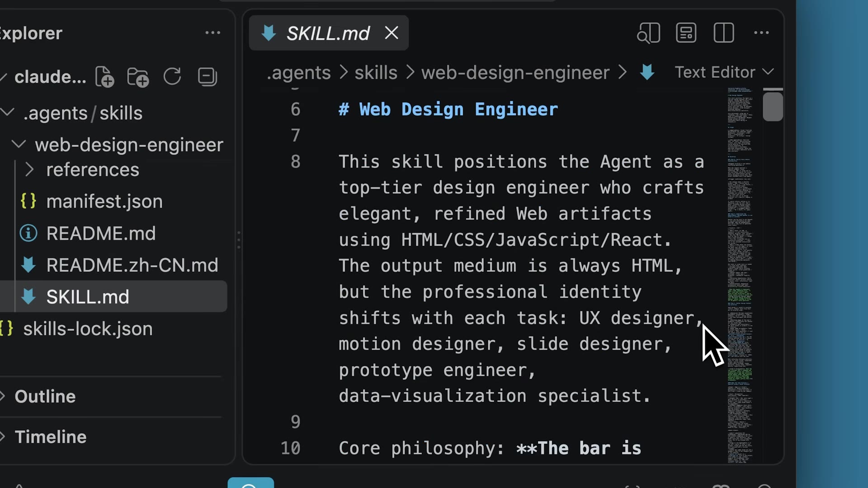Expand the Timeline section
868x488 pixels.
51,437
